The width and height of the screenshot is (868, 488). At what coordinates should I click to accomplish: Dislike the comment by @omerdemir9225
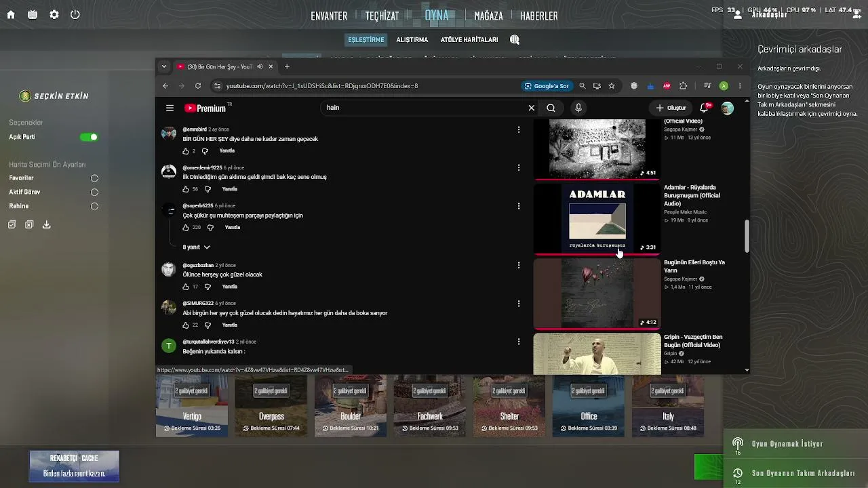[x=208, y=189]
